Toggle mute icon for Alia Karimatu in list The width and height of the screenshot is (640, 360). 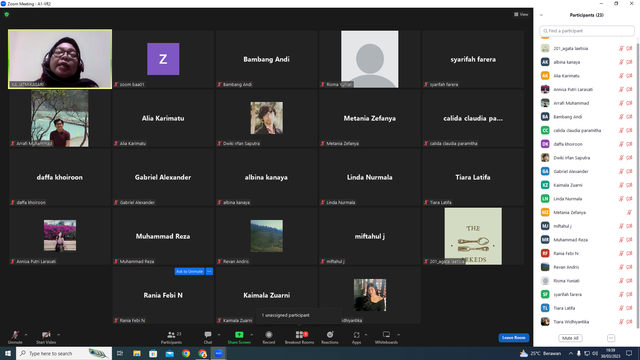621,76
